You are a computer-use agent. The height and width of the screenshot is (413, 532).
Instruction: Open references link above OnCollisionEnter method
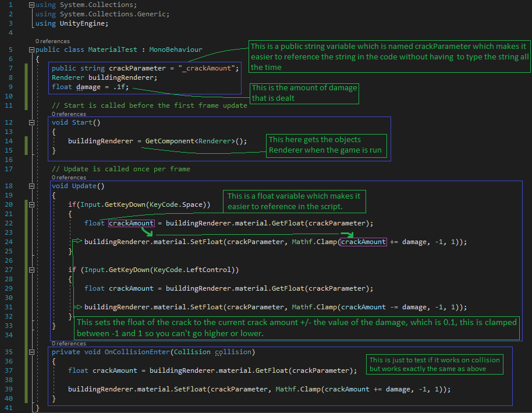tap(68, 344)
